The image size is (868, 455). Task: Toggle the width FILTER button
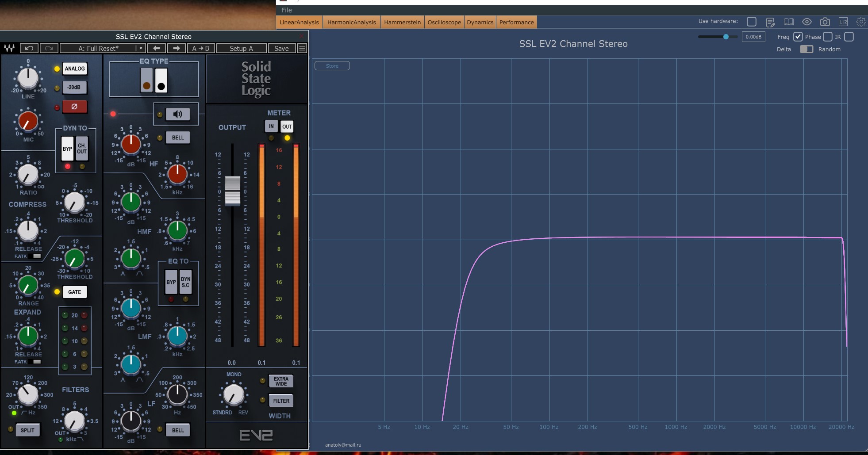click(281, 401)
